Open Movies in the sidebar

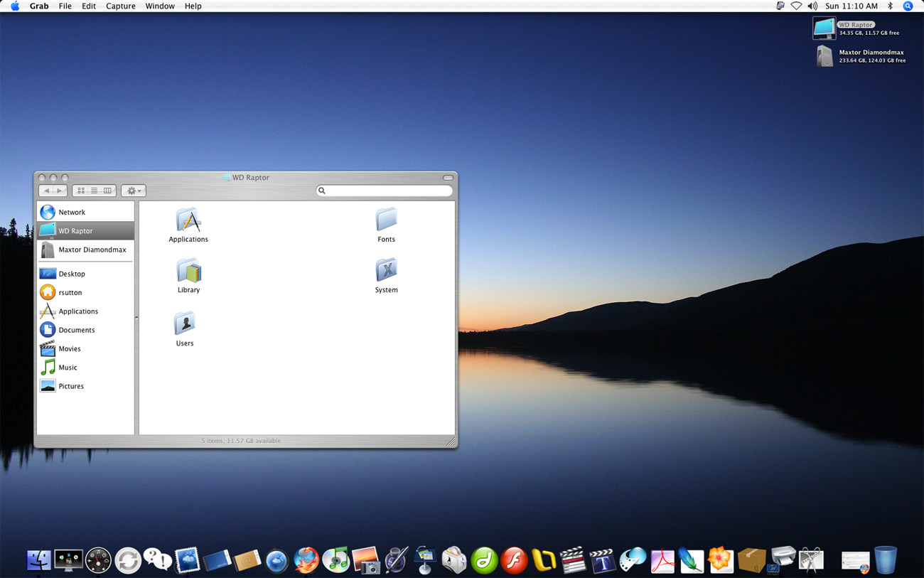(85, 348)
